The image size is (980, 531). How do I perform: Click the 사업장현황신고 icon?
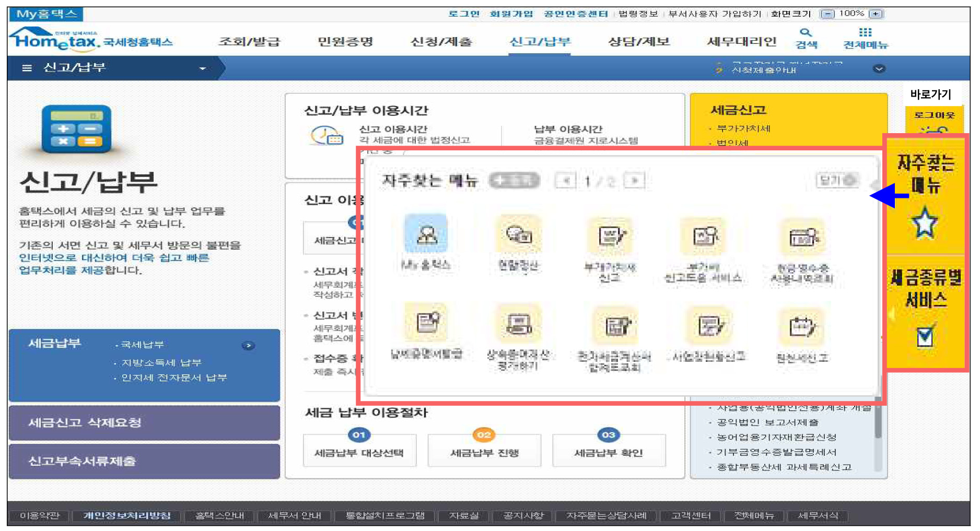coord(708,326)
